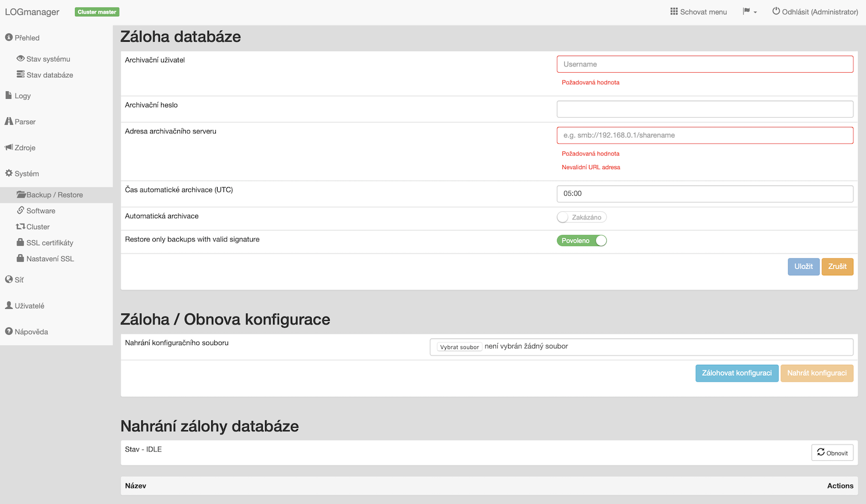Click the SSL certifikáty lock icon

coord(21,242)
